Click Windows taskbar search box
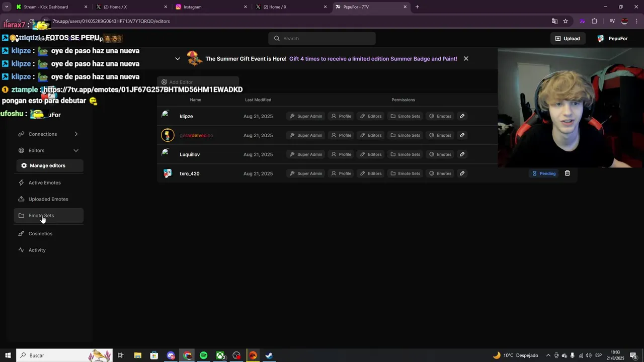644x362 pixels. pos(64,355)
